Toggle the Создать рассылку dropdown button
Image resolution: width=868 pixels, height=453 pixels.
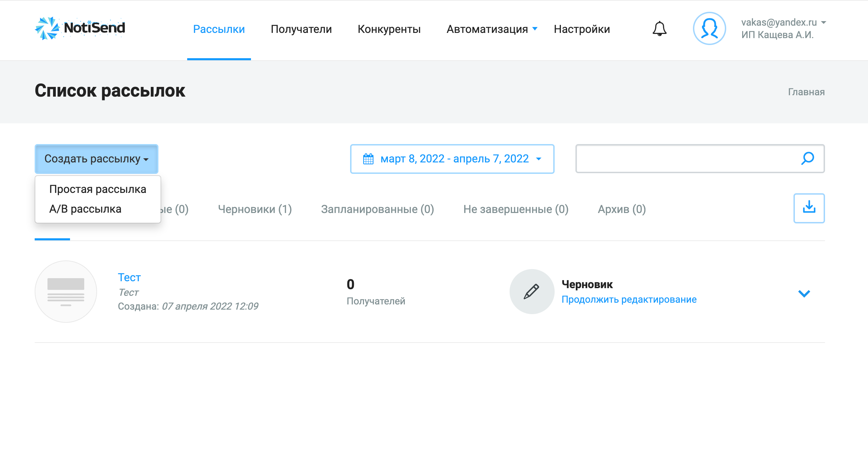click(96, 159)
